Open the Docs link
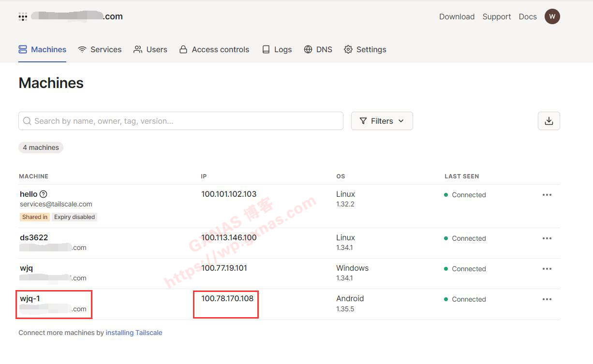 point(527,16)
